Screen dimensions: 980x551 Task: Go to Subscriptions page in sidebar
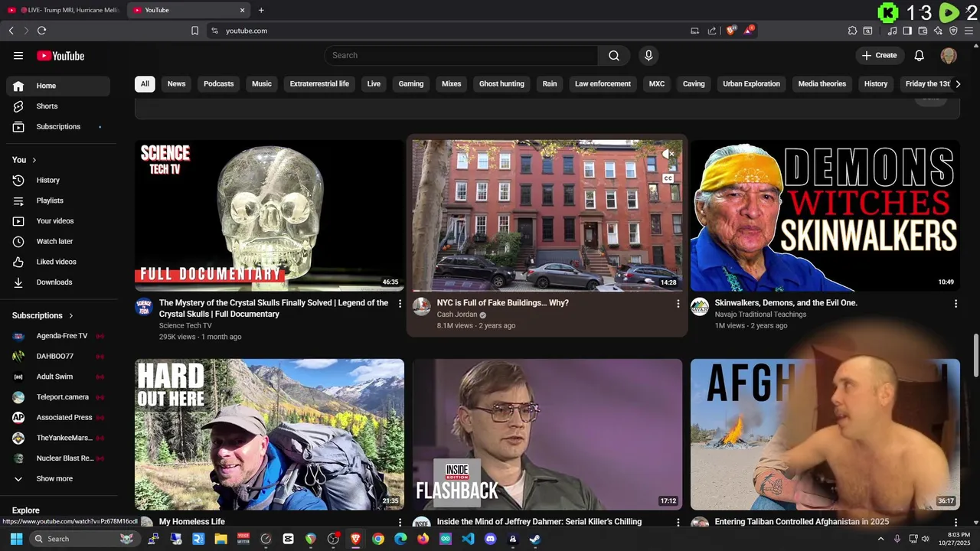[x=58, y=127]
